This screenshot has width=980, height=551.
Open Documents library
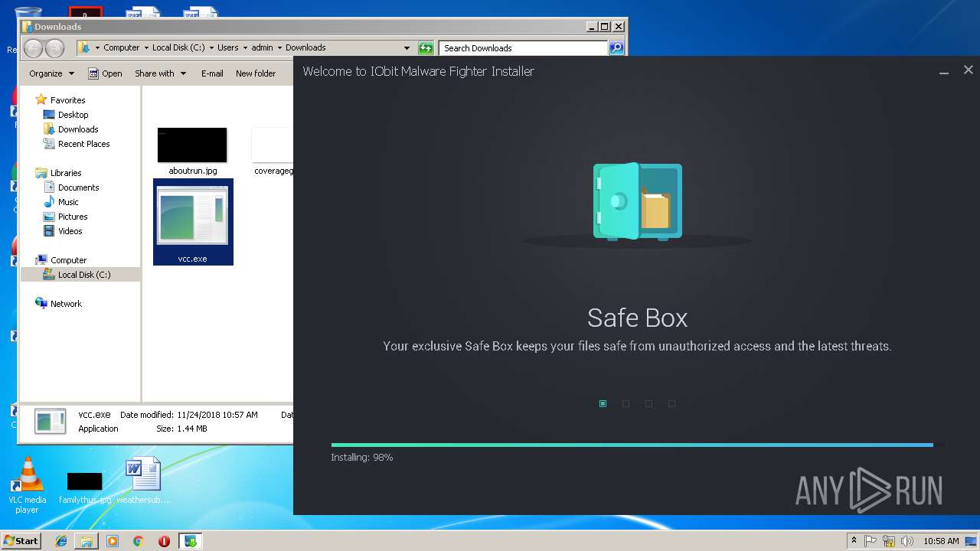[x=78, y=187]
